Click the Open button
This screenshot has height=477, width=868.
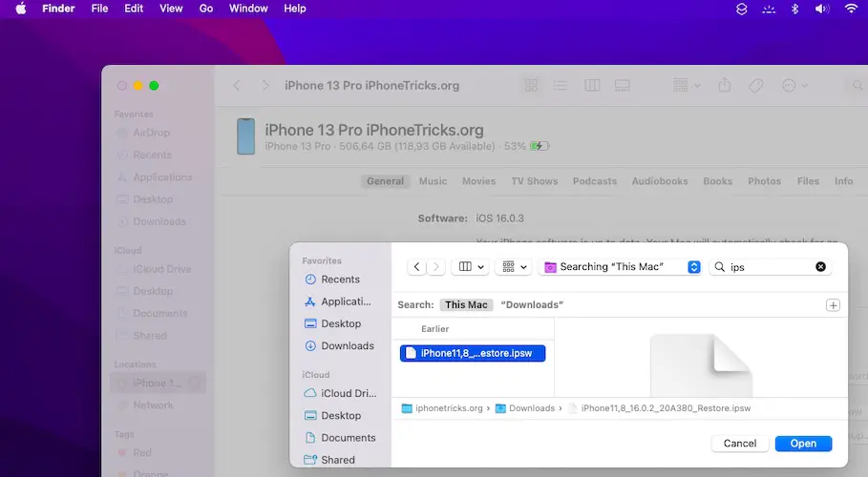click(x=803, y=444)
